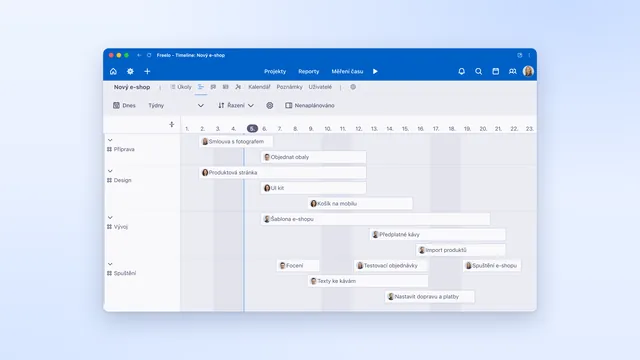Open the calendar icon in the top bar

coord(496,71)
